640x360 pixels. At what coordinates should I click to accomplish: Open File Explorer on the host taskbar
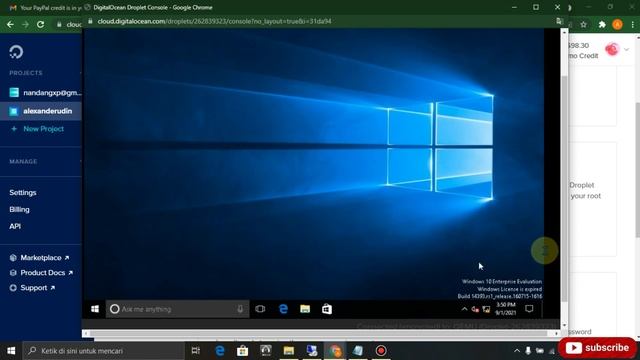289,351
